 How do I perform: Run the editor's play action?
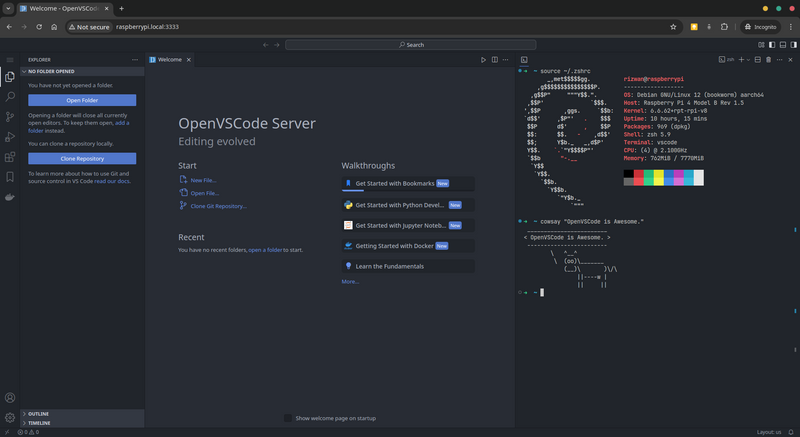pos(483,60)
